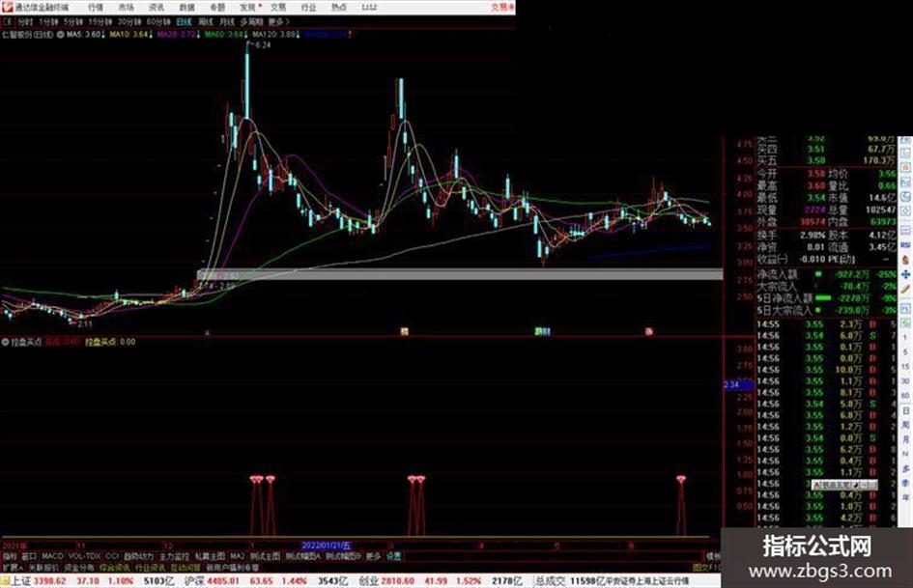Select 多 multi-period button in sidebar
The image size is (913, 588).
coord(905,468)
